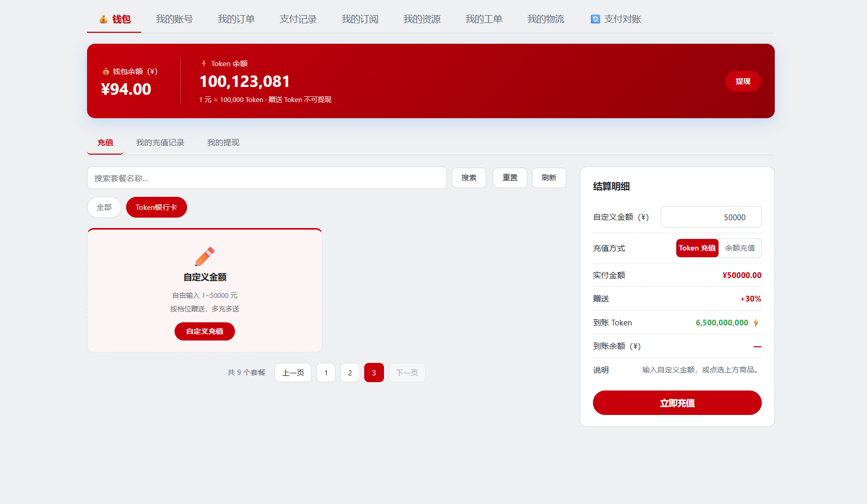Switch to 我的充值记录 sub-tab

[x=160, y=143]
